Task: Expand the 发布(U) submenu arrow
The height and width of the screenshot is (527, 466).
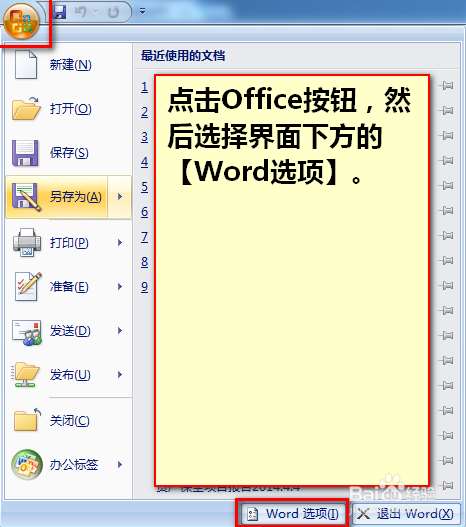Action: [x=120, y=374]
